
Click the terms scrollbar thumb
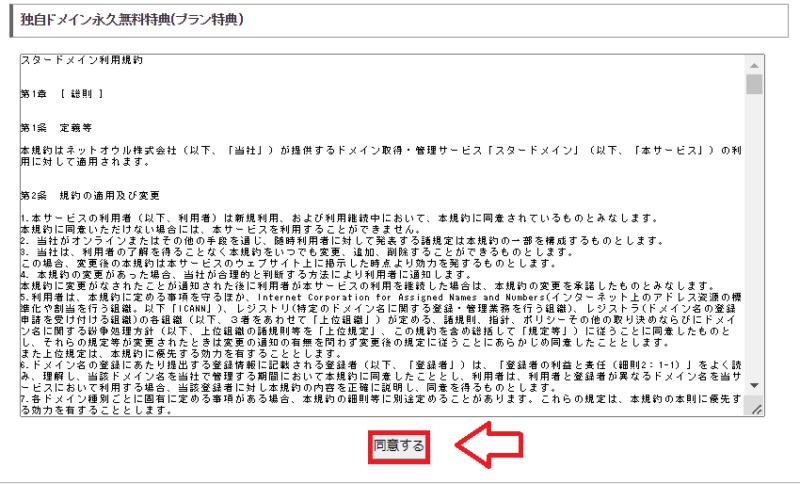pos(754,84)
